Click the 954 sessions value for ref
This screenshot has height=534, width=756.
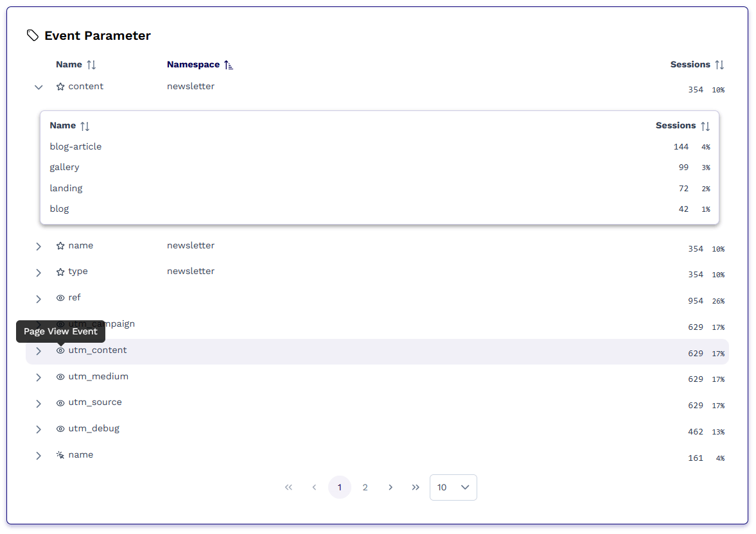coord(695,301)
